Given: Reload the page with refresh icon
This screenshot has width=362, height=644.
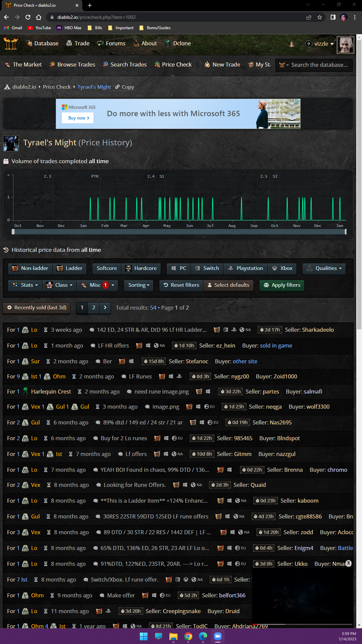Looking at the screenshot, I should [28, 17].
